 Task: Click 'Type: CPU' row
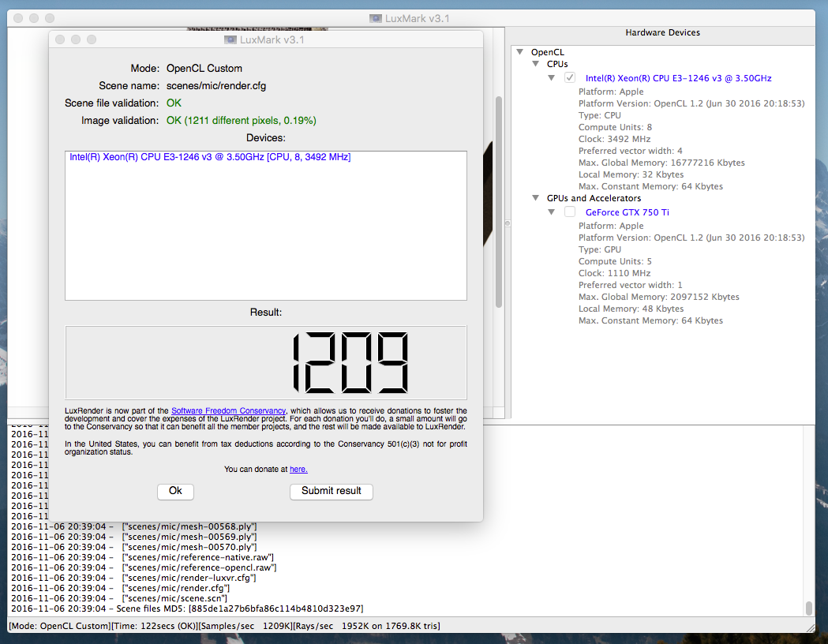tap(599, 115)
